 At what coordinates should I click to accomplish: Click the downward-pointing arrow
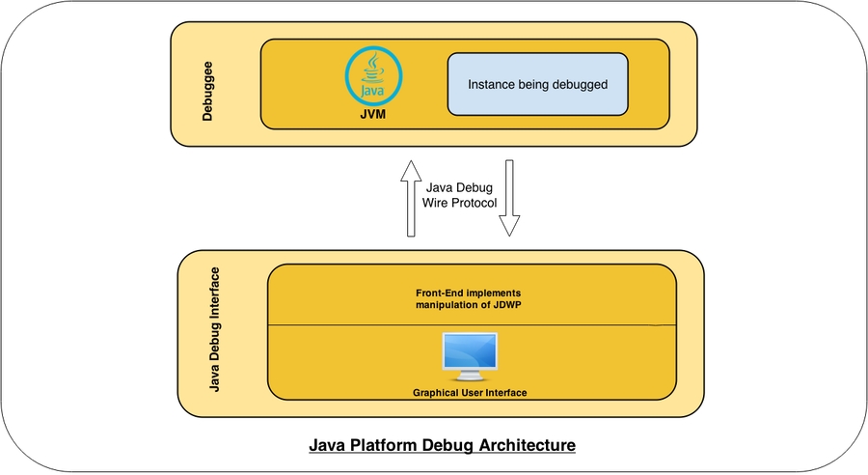click(509, 197)
